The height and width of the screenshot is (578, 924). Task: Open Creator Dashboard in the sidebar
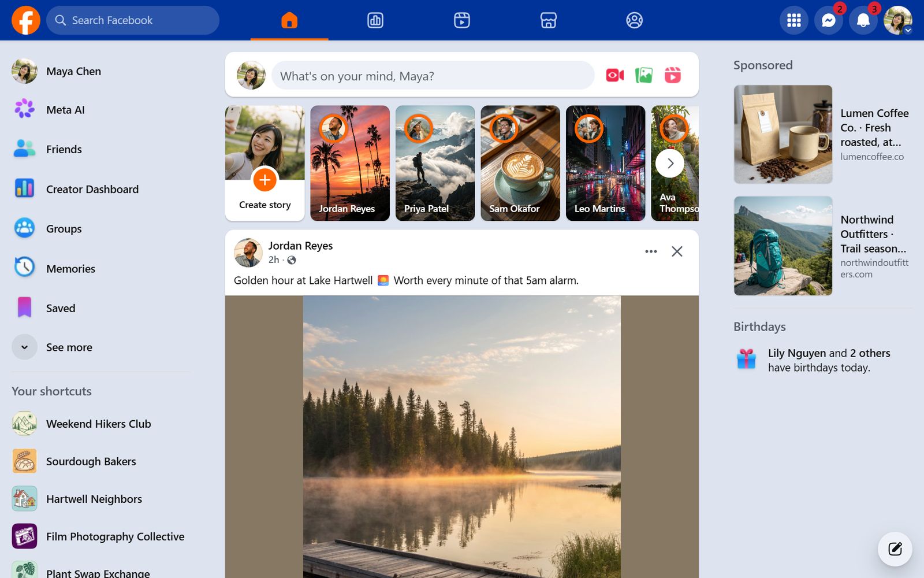(101, 189)
